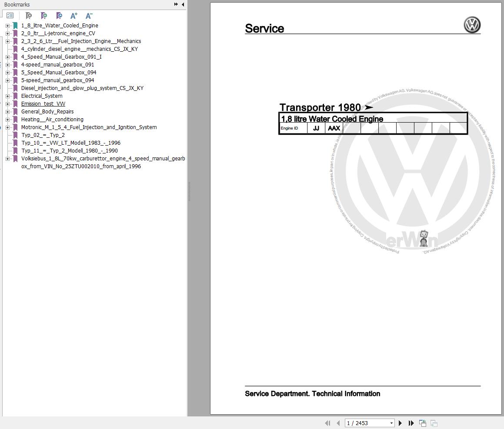The image size is (504, 429).
Task: Expand the 2_0_ltr__L-jetronic_engine_CV bookmark
Action: [x=7, y=33]
